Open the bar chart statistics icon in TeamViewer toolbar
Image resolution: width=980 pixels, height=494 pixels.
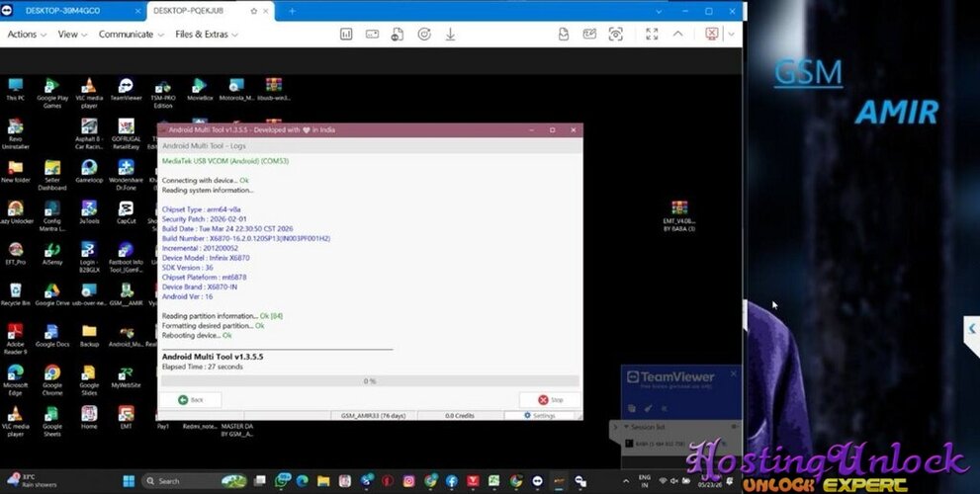click(346, 35)
